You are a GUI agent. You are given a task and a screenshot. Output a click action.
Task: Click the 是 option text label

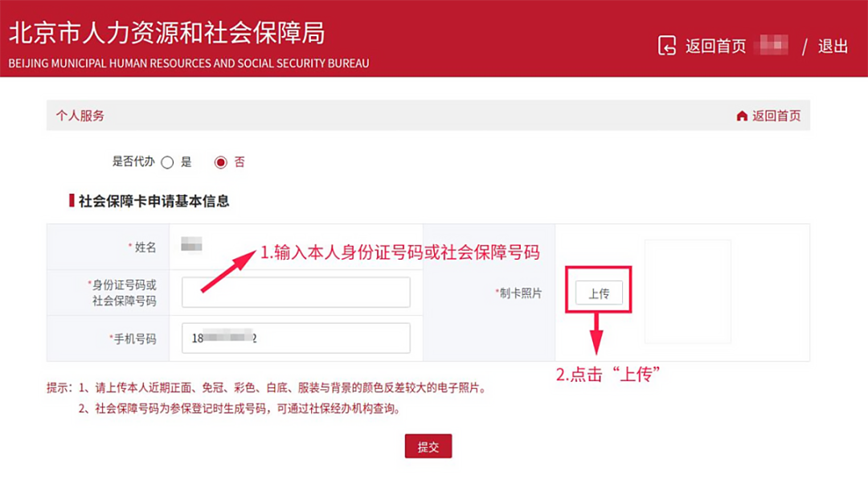click(x=186, y=162)
